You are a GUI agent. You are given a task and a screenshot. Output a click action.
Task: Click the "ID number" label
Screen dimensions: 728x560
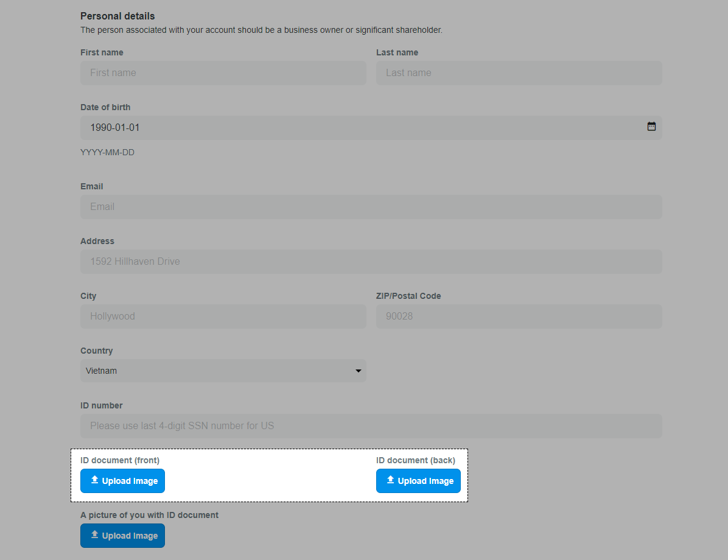(x=101, y=405)
